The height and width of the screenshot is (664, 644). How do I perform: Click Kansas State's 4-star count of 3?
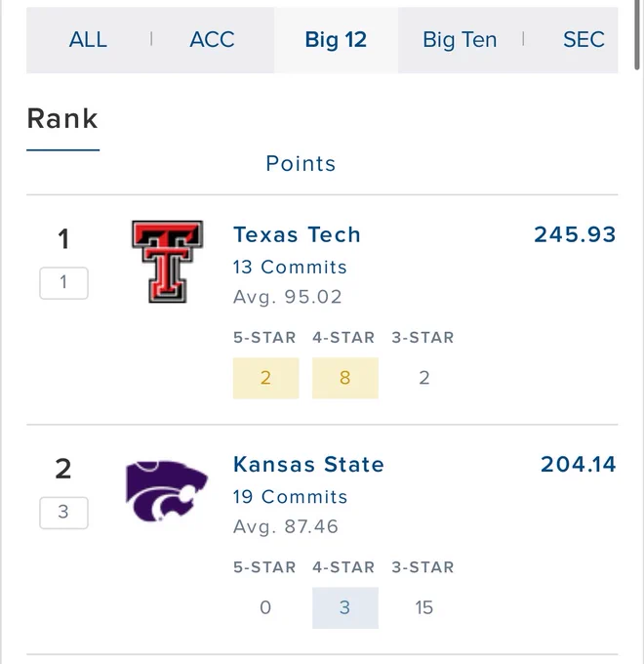pos(345,607)
